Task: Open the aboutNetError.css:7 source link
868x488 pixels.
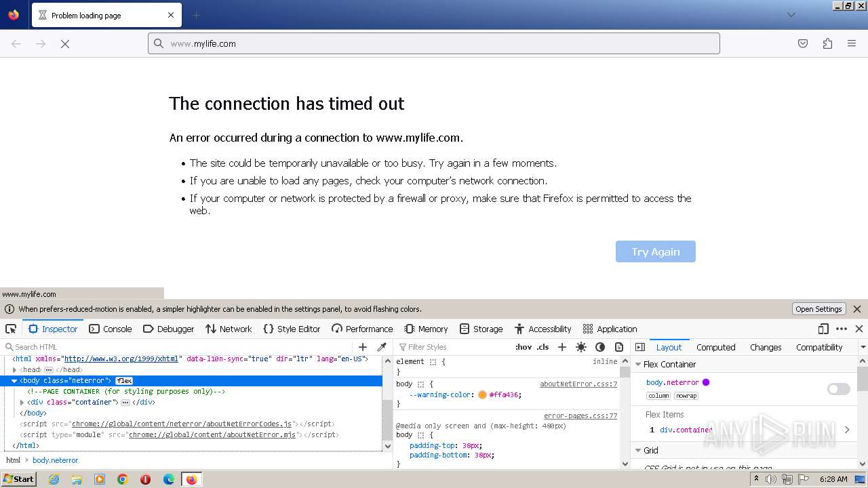Action: [578, 384]
